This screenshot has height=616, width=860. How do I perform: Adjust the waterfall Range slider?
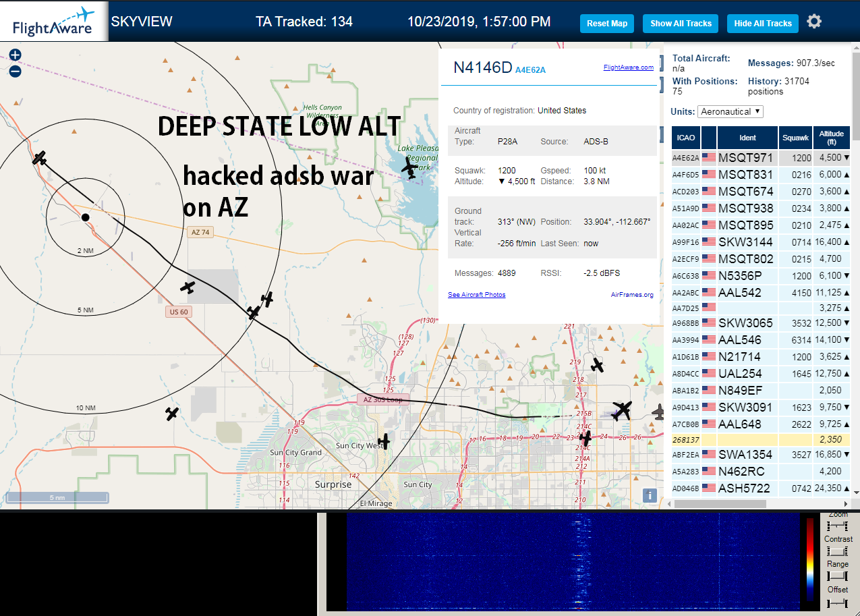(x=837, y=576)
